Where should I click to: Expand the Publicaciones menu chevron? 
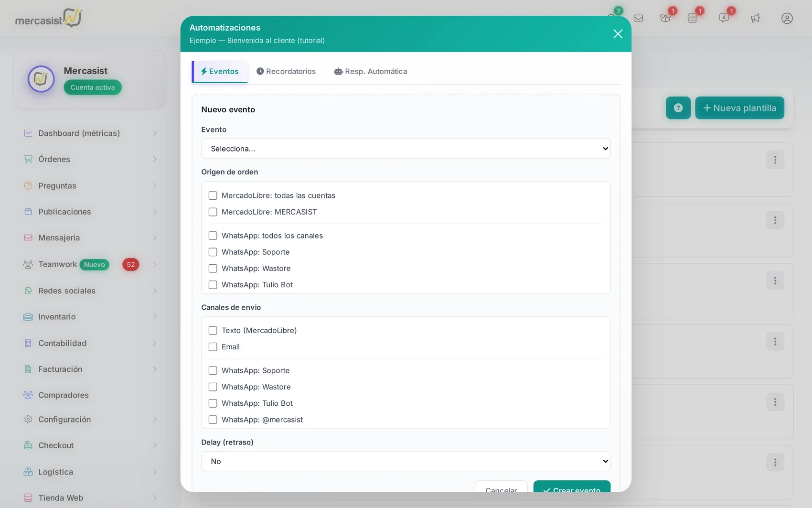tap(155, 212)
